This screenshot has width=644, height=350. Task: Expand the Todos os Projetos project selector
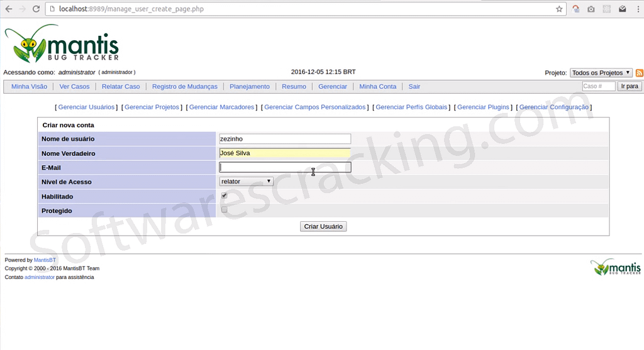[x=601, y=73]
